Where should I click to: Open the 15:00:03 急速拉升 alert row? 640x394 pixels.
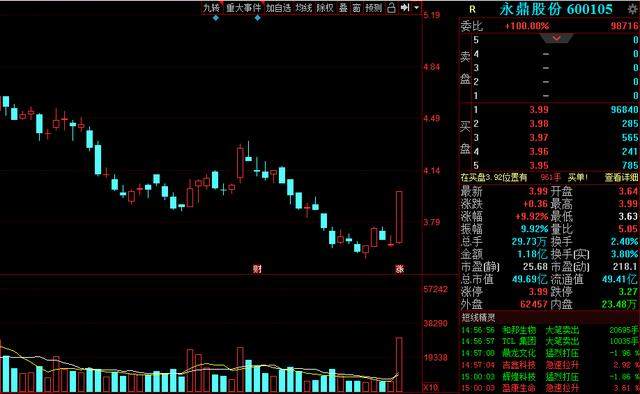[x=549, y=387]
